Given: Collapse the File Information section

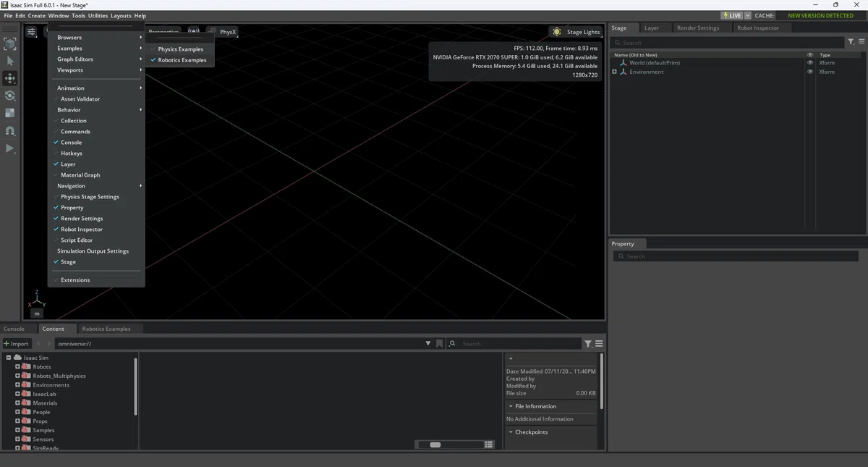Looking at the screenshot, I should click(x=511, y=406).
